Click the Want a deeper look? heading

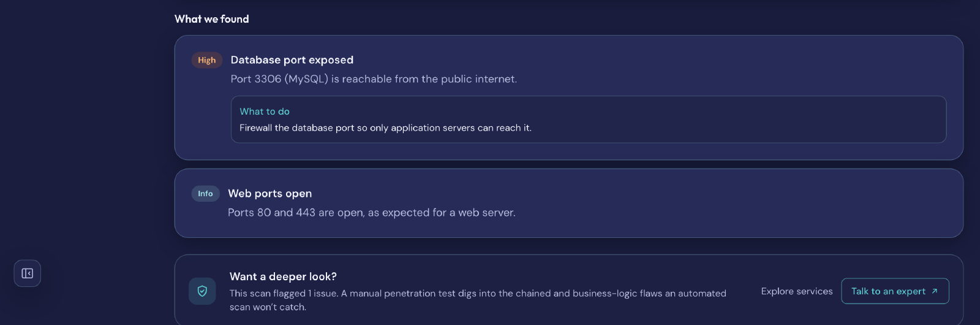coord(283,277)
